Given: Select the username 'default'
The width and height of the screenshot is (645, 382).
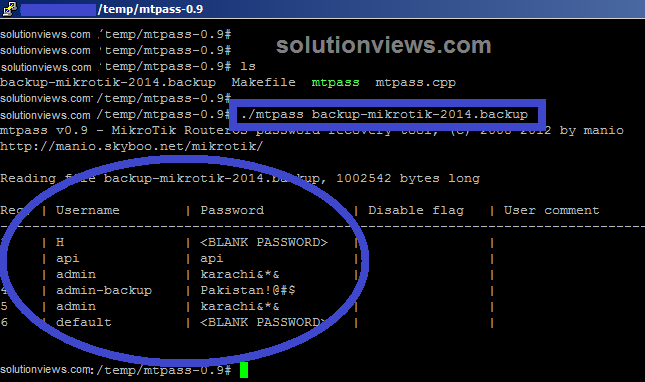Looking at the screenshot, I should click(x=84, y=322).
